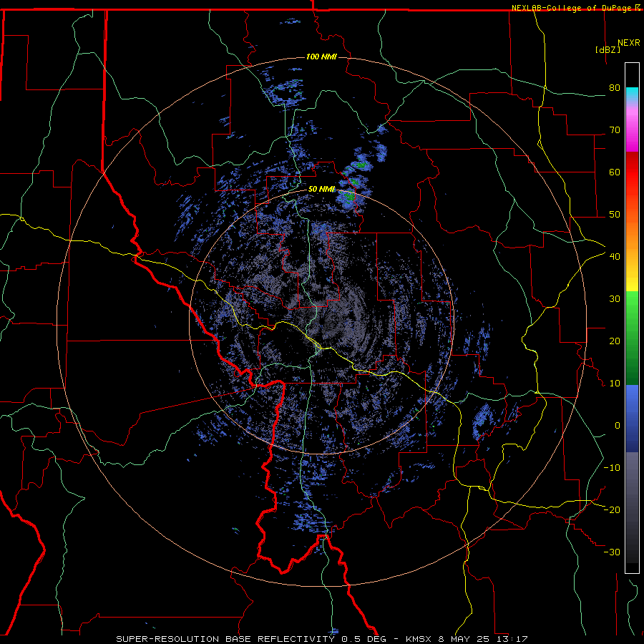Screen dimensions: 644x644
Task: Click the 30 value on the dBZ scale
Action: click(615, 299)
